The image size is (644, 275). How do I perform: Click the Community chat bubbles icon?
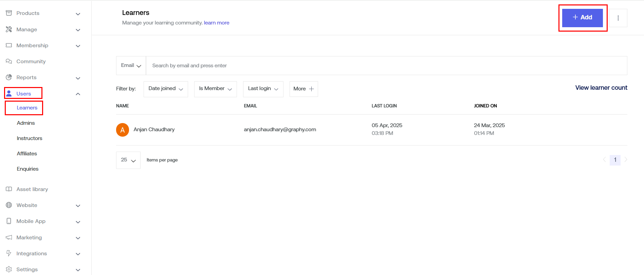pyautogui.click(x=9, y=62)
